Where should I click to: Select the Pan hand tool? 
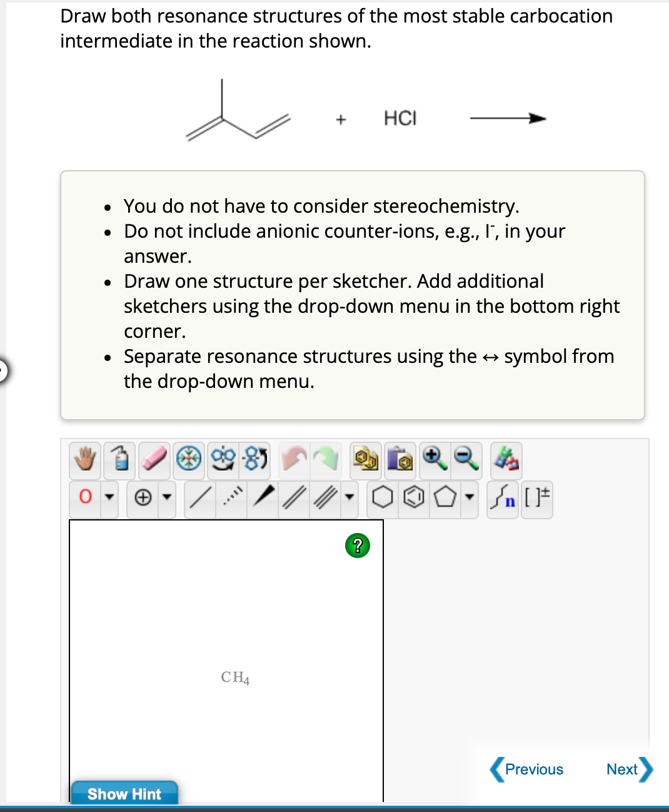86,460
